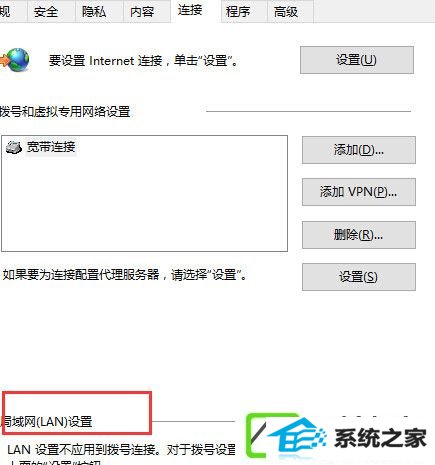Click the globe Internet connection icon
This screenshot has height=465, width=435.
(x=15, y=60)
